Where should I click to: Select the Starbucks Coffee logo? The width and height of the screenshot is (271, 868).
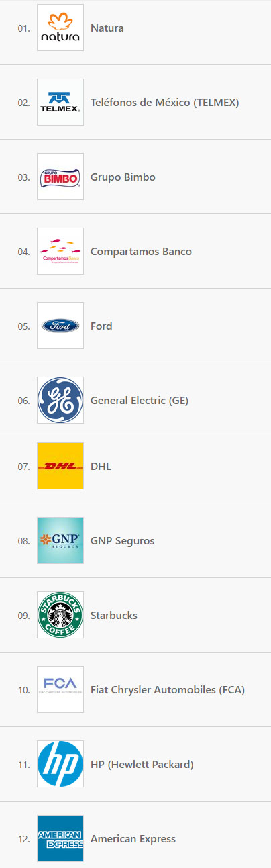pyautogui.click(x=60, y=615)
